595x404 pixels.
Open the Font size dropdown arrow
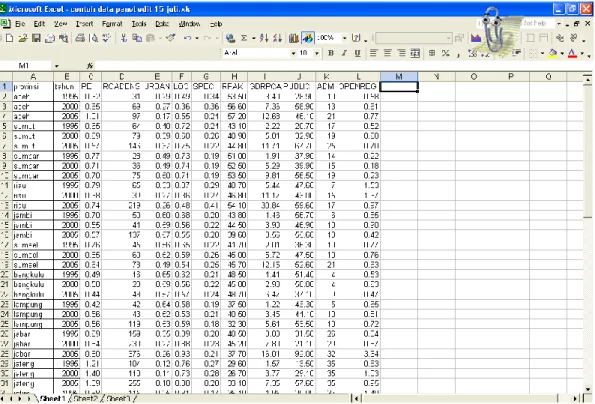coord(316,53)
